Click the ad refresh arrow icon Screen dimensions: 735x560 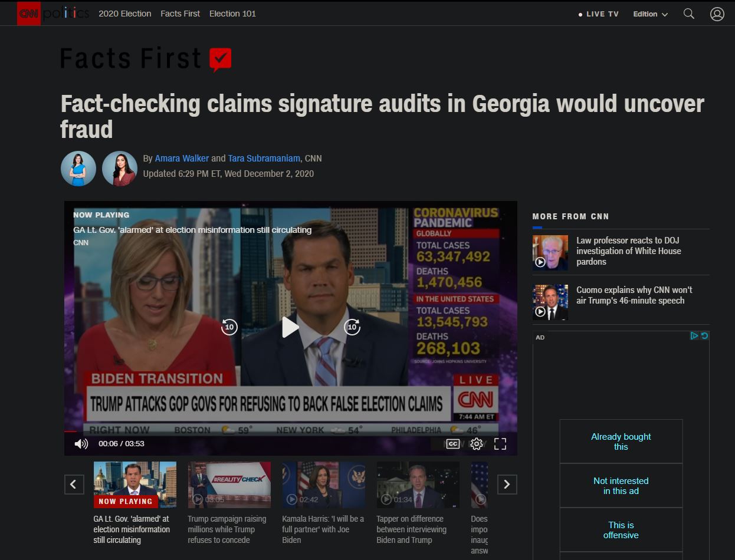click(x=704, y=336)
